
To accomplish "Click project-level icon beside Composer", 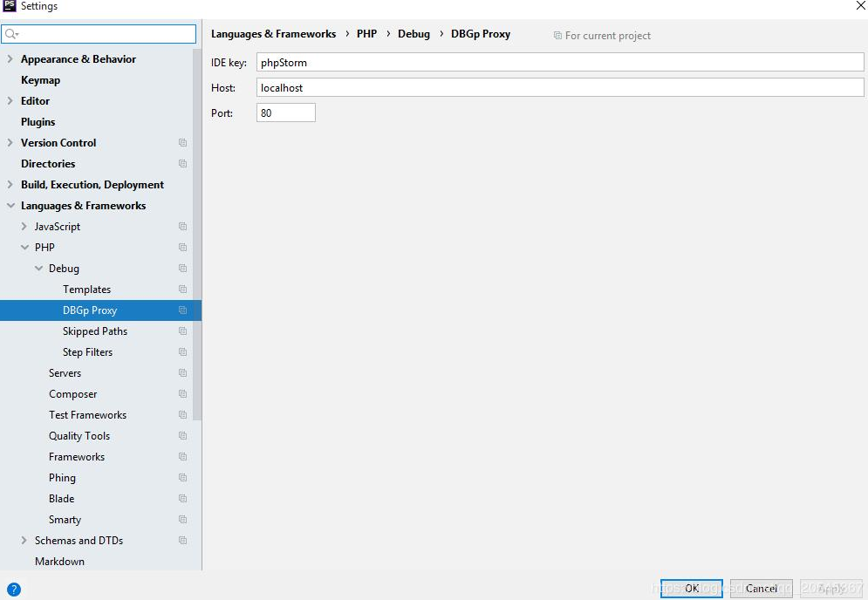I will (182, 394).
